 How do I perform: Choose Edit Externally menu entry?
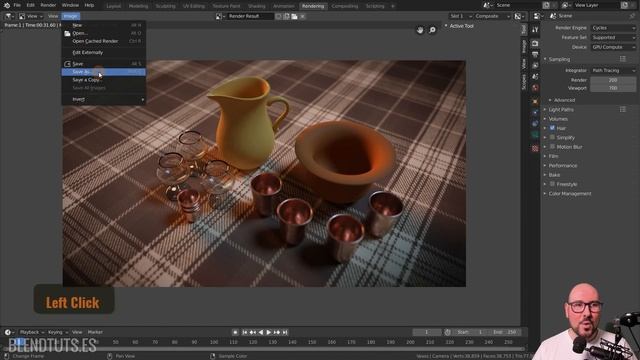(x=103, y=53)
